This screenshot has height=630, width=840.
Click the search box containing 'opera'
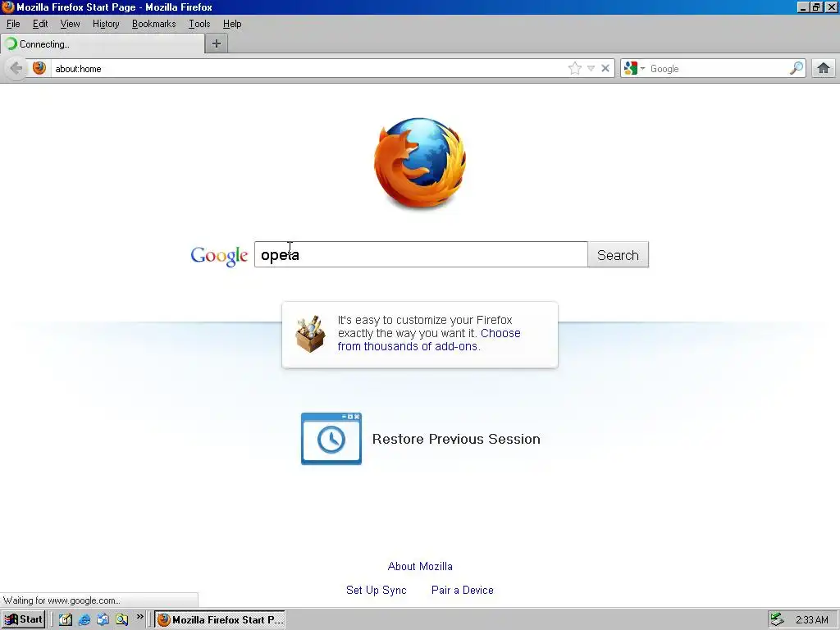coord(421,254)
